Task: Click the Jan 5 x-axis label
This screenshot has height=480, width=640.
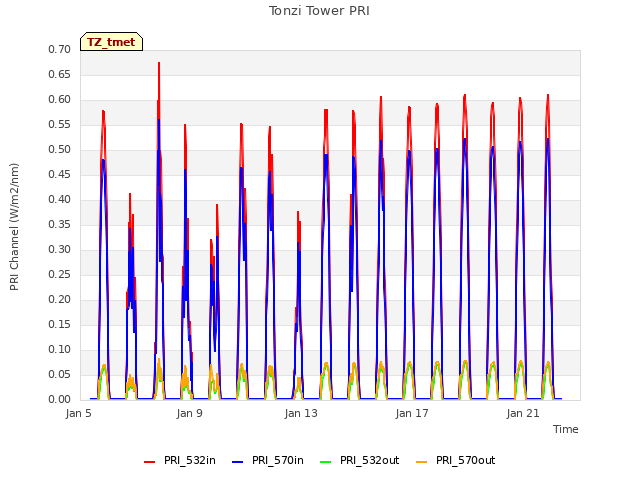Action: pos(78,413)
